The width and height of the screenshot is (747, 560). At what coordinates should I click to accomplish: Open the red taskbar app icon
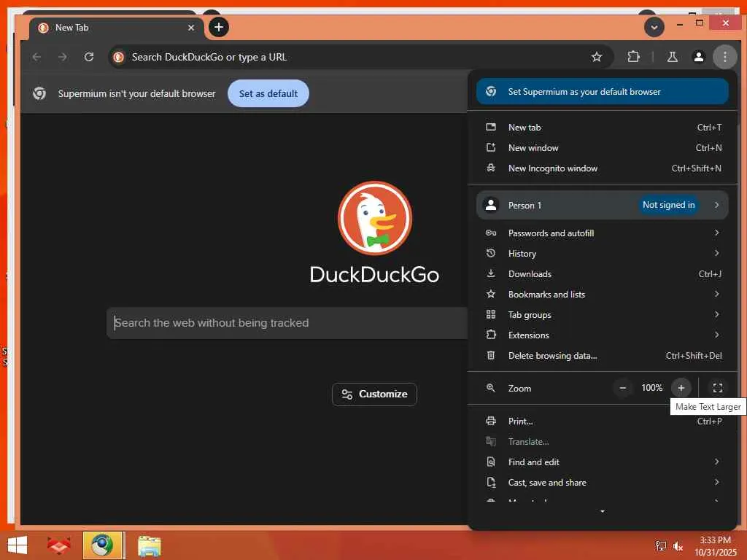click(x=58, y=545)
